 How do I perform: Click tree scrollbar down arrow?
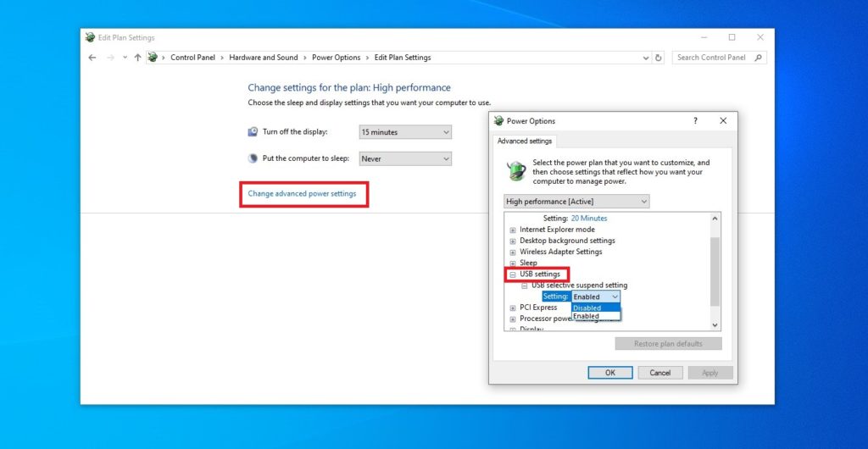coord(715,325)
